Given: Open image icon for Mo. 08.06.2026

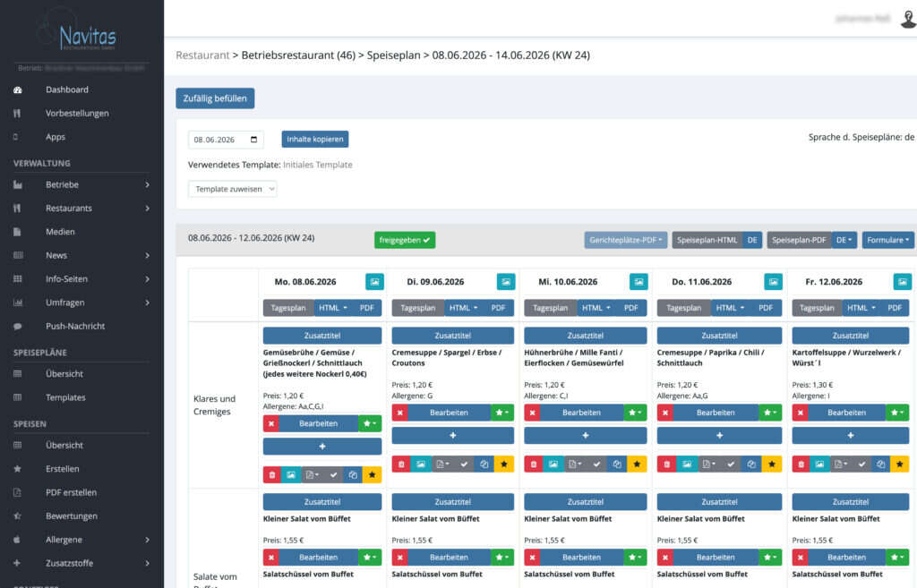Looking at the screenshot, I should 375,282.
